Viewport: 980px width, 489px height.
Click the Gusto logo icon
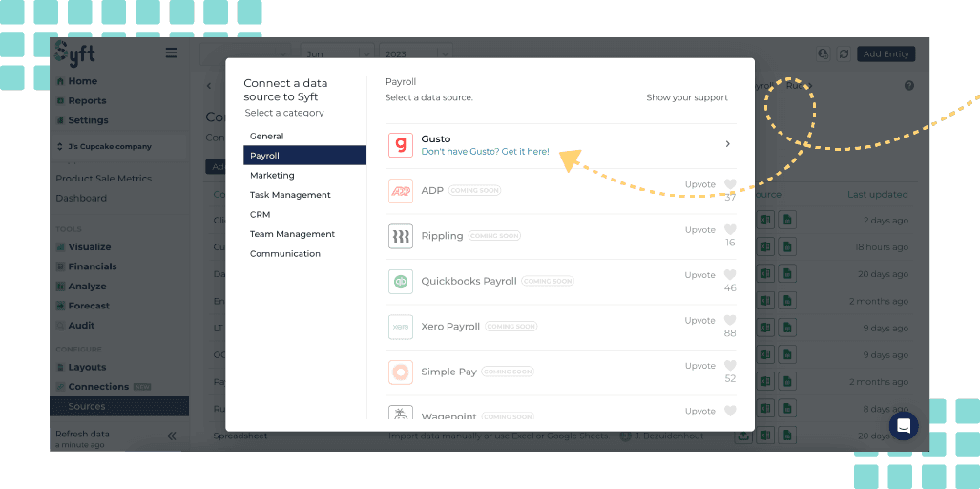point(401,144)
